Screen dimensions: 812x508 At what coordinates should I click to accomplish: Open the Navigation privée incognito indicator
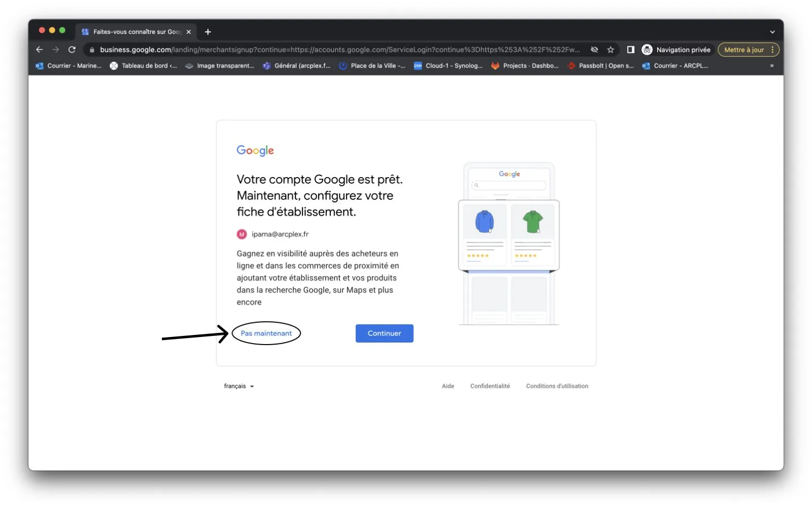[676, 50]
